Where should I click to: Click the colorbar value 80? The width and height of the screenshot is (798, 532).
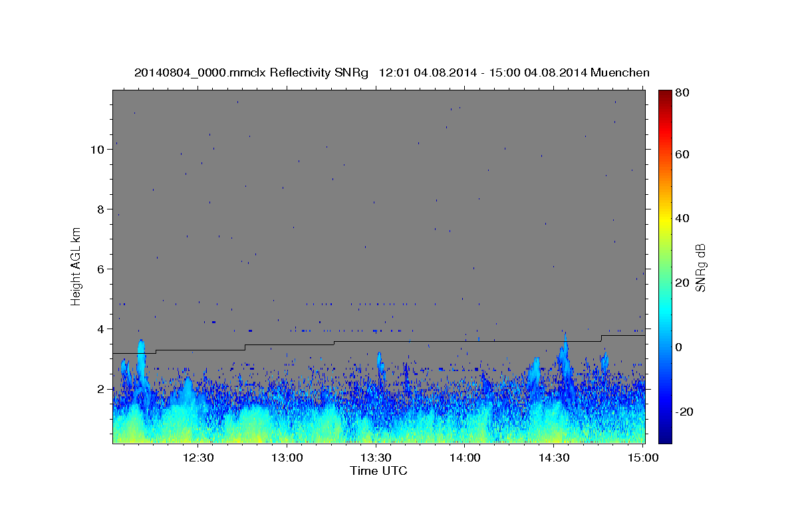pos(683,93)
